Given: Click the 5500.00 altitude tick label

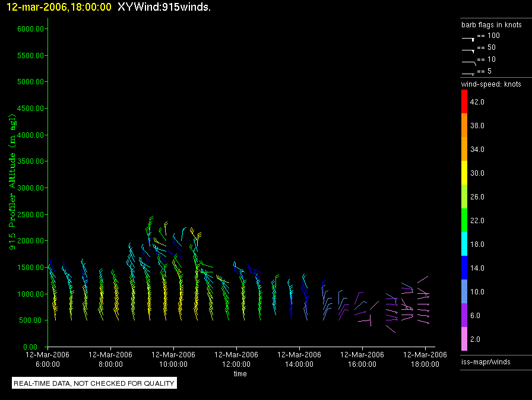Looking at the screenshot, I should tap(30, 55).
